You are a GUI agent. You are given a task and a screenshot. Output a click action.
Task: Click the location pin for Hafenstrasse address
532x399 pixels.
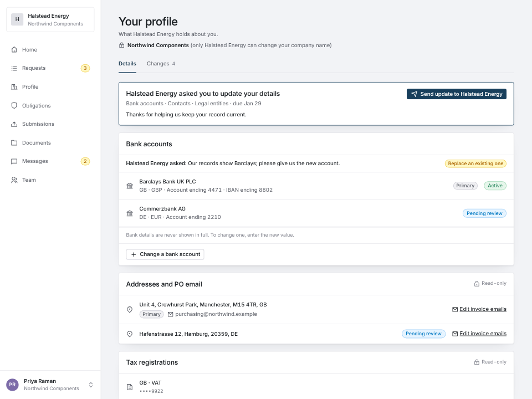pyautogui.click(x=130, y=334)
